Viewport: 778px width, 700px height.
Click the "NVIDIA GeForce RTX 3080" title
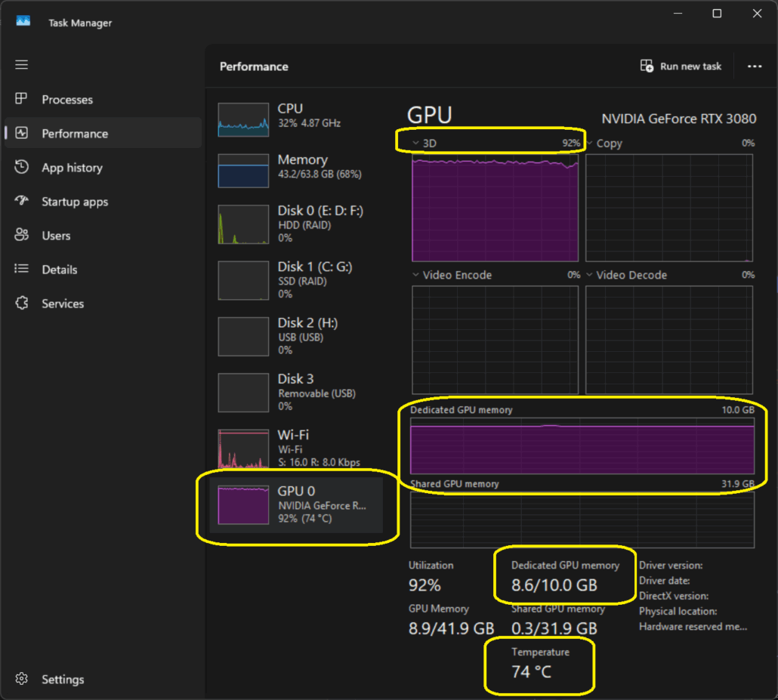(x=679, y=119)
